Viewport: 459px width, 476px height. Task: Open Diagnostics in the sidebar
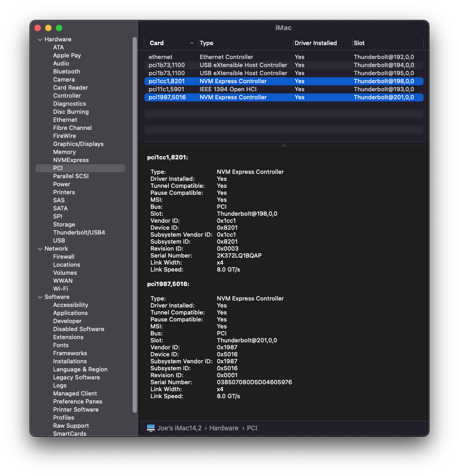[x=70, y=104]
